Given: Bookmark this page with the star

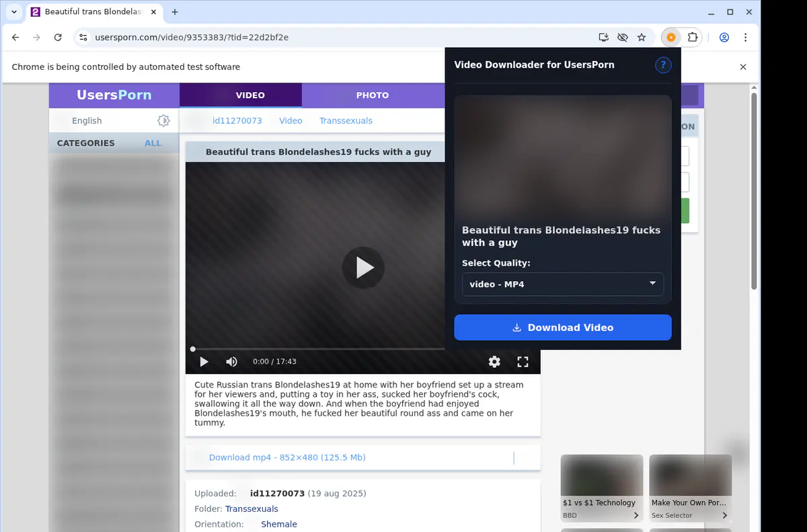Looking at the screenshot, I should (x=642, y=38).
